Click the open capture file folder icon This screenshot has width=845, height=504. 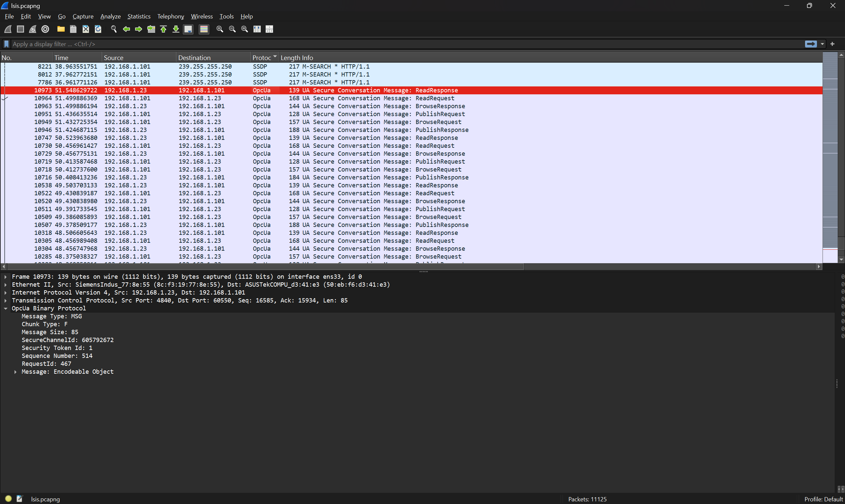61,29
